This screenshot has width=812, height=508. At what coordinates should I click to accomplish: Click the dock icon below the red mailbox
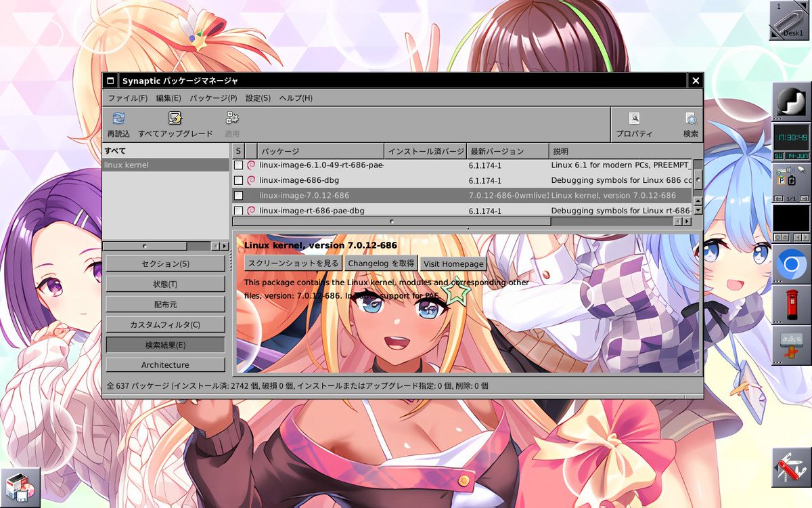(791, 346)
